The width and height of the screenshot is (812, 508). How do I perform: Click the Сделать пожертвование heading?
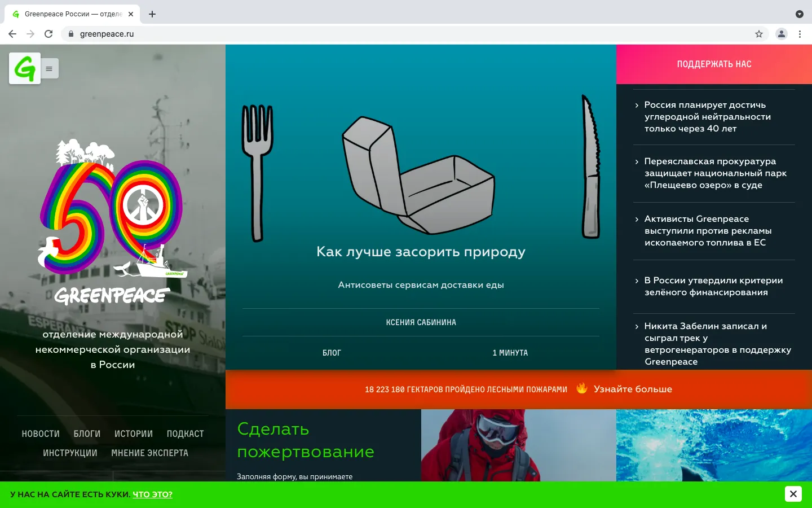(x=306, y=440)
